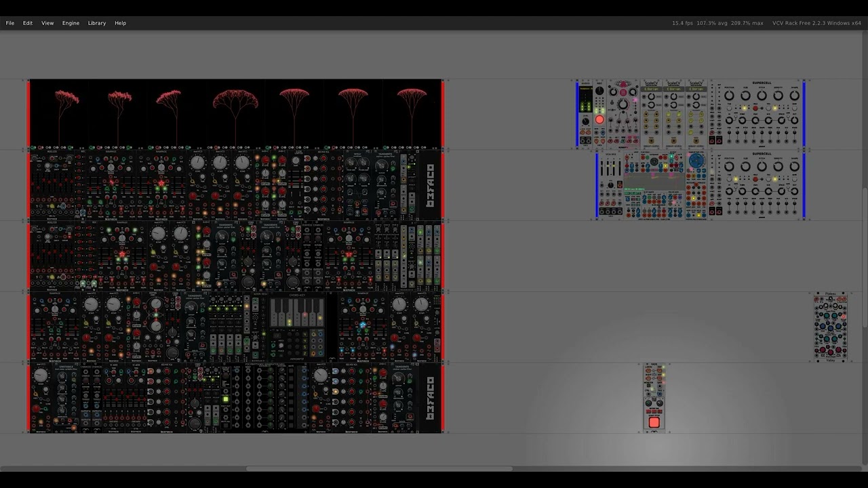Open the Engine menu
The height and width of the screenshot is (488, 868).
(x=71, y=23)
